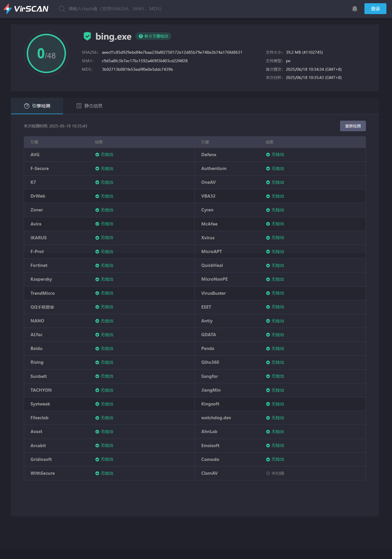
Task: Click the alert icon in the 有0引擎检出 badge
Action: (141, 36)
